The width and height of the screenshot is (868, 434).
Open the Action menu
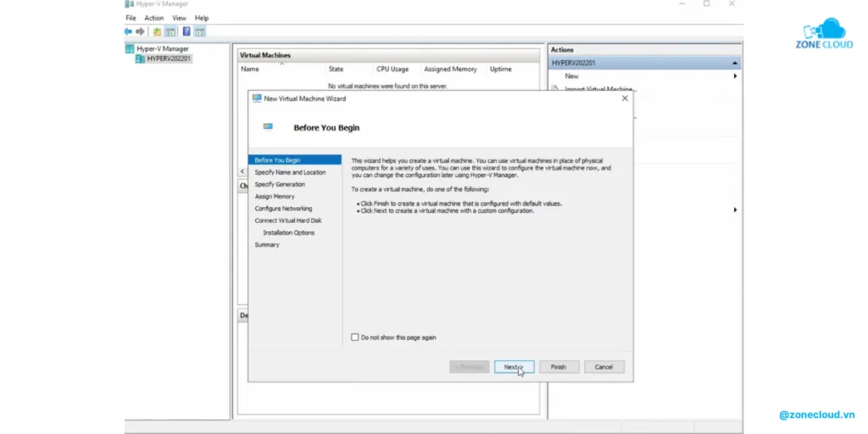(154, 19)
